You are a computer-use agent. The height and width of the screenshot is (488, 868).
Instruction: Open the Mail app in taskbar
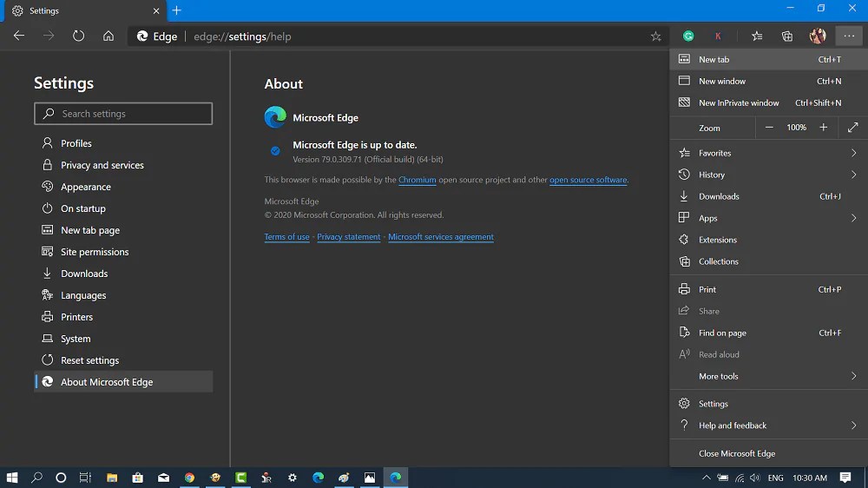pyautogui.click(x=163, y=478)
